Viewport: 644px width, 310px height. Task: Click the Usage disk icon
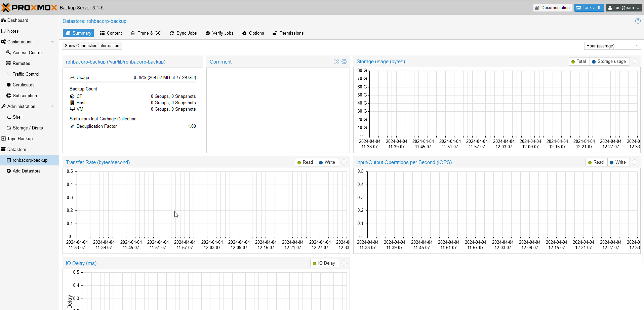[72, 77]
